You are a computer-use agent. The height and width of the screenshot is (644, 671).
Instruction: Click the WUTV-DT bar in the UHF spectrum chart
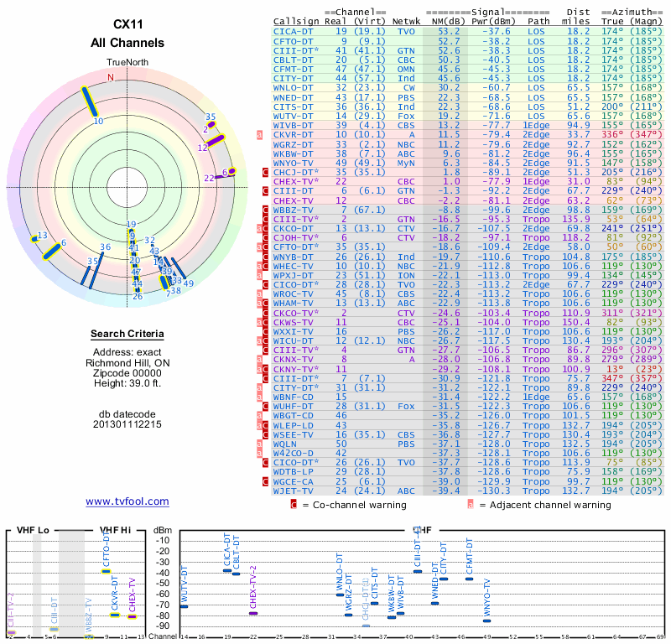(x=184, y=606)
